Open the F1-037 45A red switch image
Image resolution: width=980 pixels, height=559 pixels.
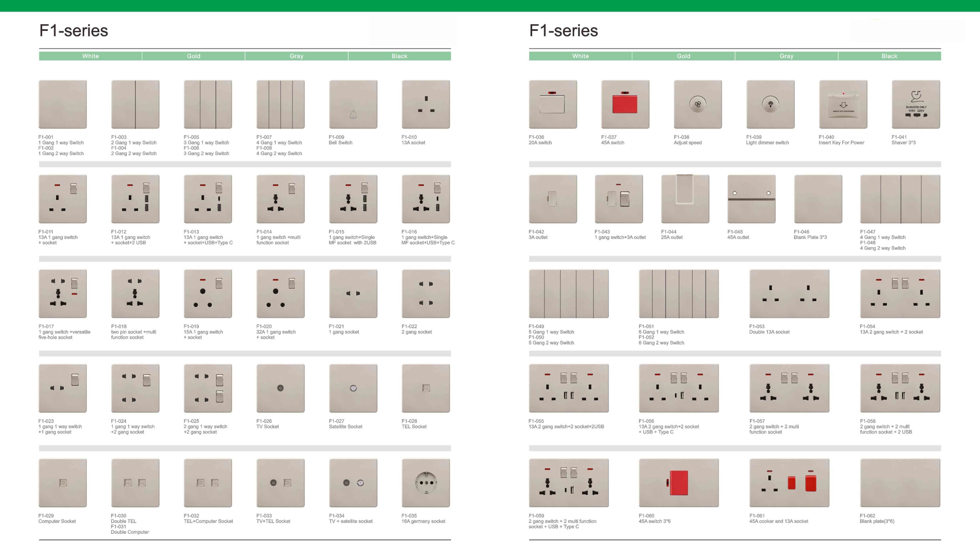pos(625,104)
